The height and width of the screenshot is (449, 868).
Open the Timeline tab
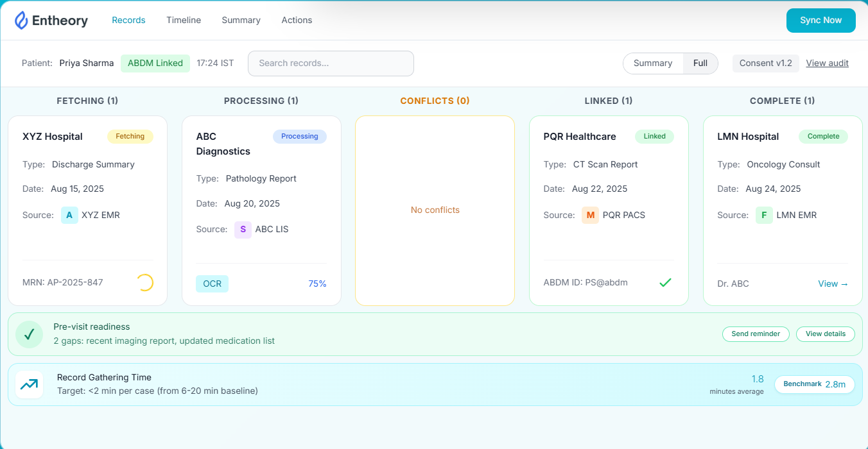[184, 21]
